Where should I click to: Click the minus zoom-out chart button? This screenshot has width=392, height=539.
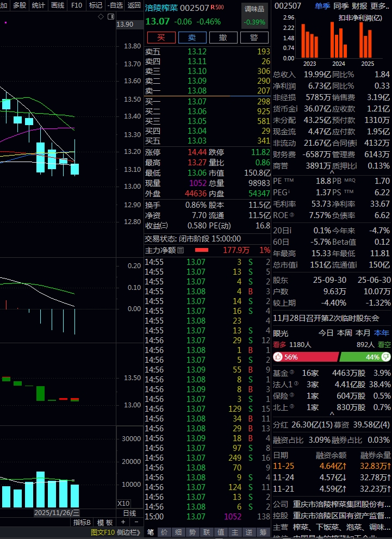point(136,522)
